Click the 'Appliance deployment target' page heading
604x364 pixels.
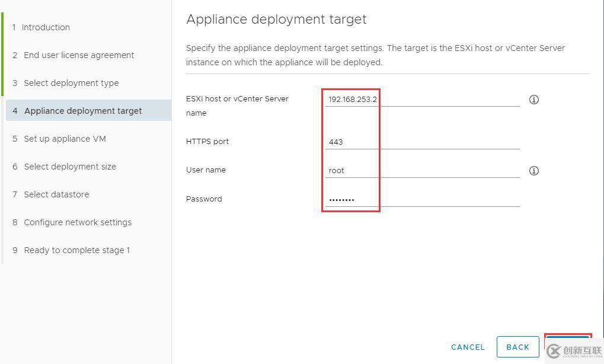coord(276,19)
